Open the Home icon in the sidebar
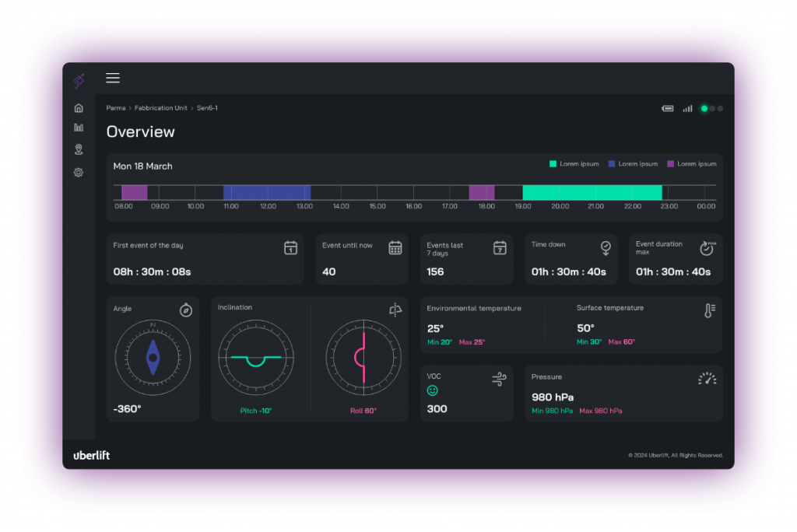This screenshot has width=797, height=532. [78, 107]
